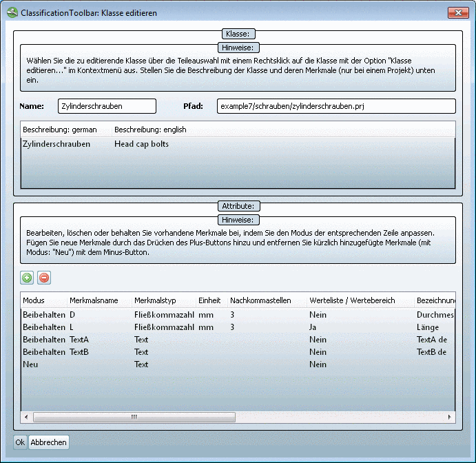Confirm with the Ok button
476x463 pixels.
(x=20, y=442)
